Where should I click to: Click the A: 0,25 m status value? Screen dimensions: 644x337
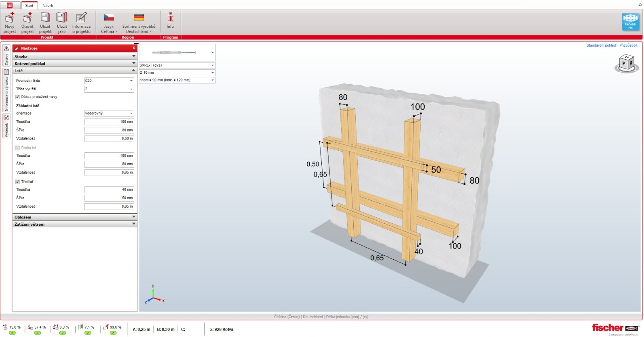142,329
